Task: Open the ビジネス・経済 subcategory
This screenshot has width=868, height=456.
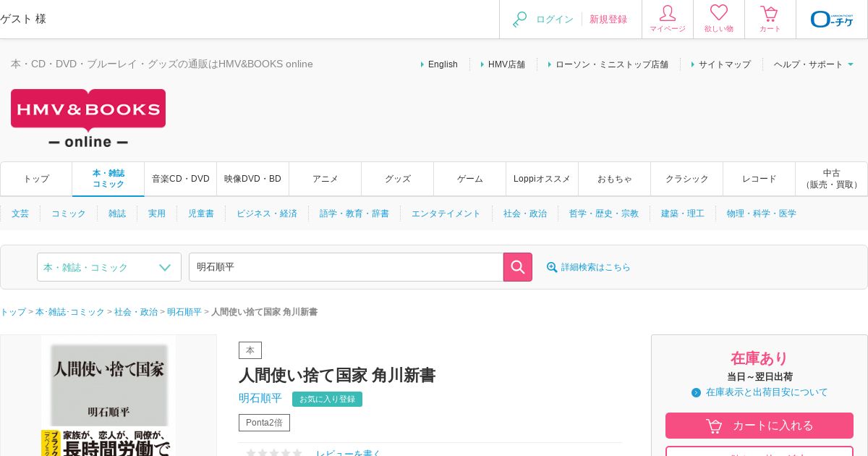Action: (x=267, y=214)
